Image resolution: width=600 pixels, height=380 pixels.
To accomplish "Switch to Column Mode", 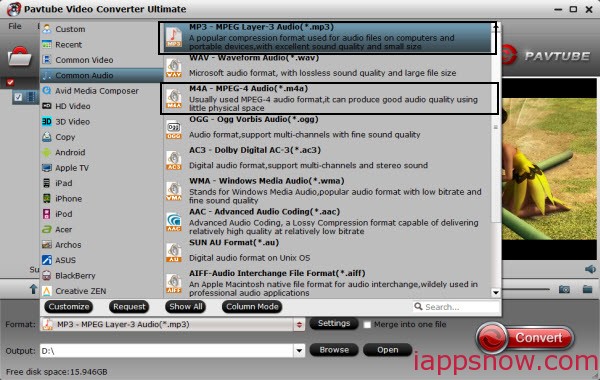I will click(x=252, y=307).
